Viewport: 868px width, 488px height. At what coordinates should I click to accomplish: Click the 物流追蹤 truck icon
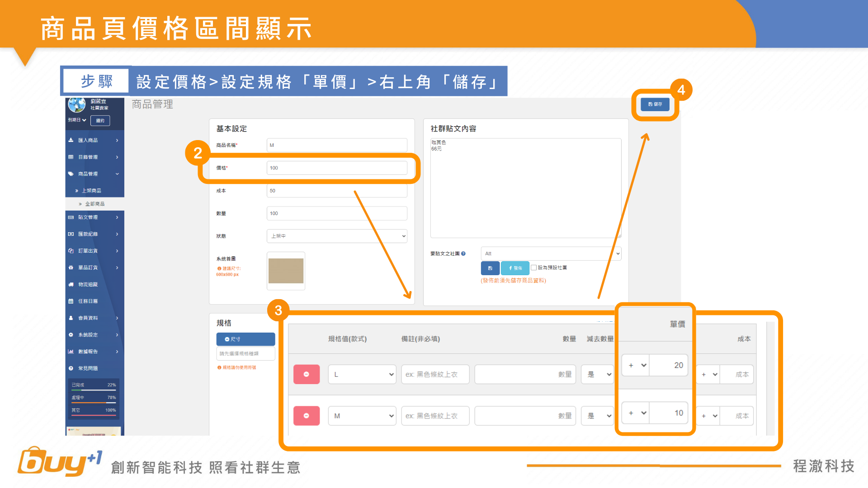[x=71, y=284]
